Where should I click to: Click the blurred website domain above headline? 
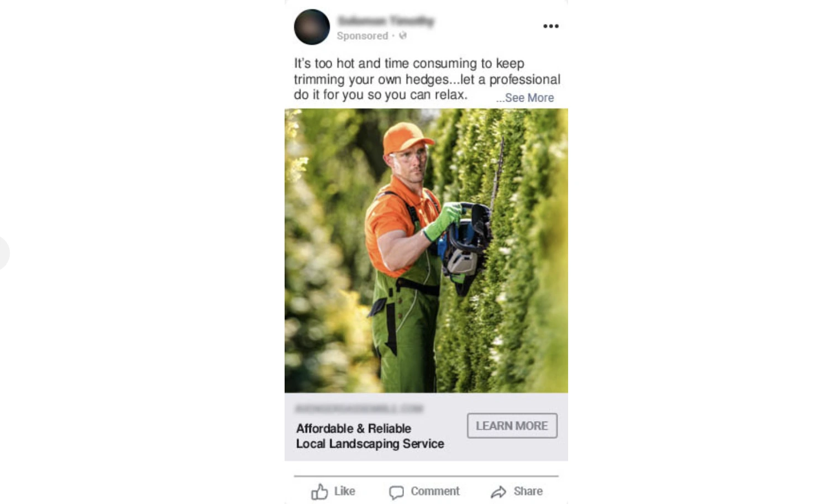pos(359,408)
